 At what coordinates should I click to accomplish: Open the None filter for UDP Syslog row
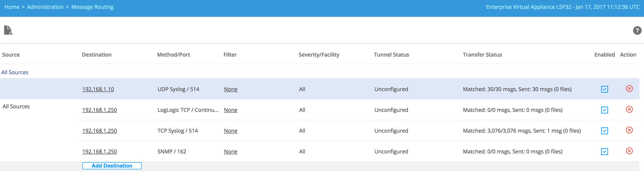(231, 89)
